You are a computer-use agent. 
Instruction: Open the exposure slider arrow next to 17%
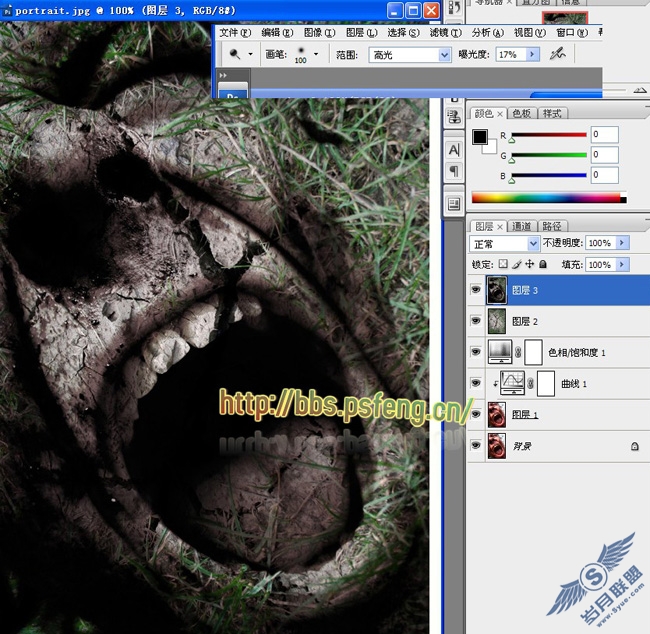coord(532,54)
